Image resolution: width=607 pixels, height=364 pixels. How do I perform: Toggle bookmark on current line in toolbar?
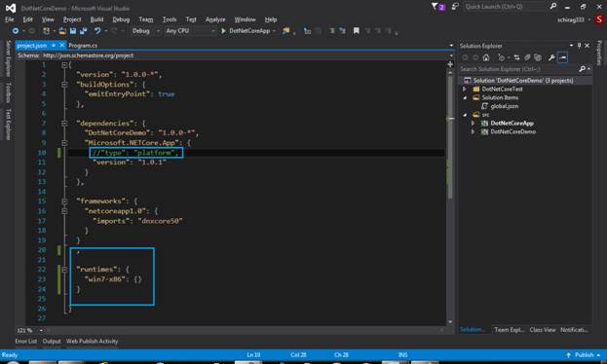[357, 30]
